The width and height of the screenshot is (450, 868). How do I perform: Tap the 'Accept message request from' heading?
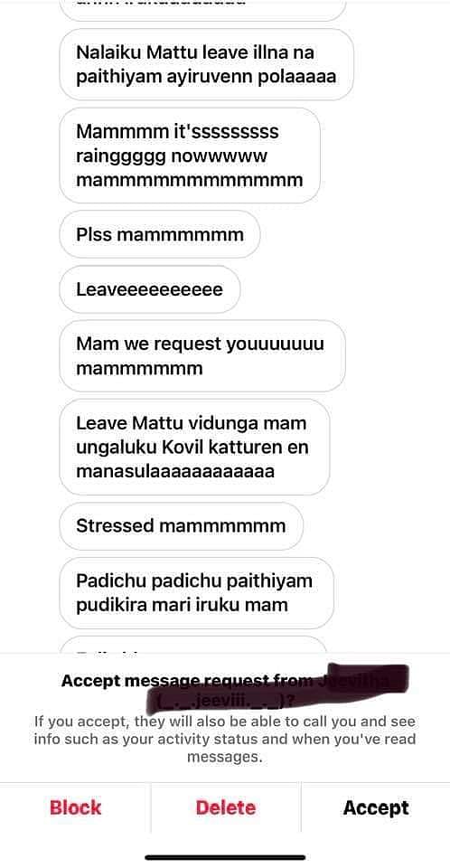coord(190,680)
